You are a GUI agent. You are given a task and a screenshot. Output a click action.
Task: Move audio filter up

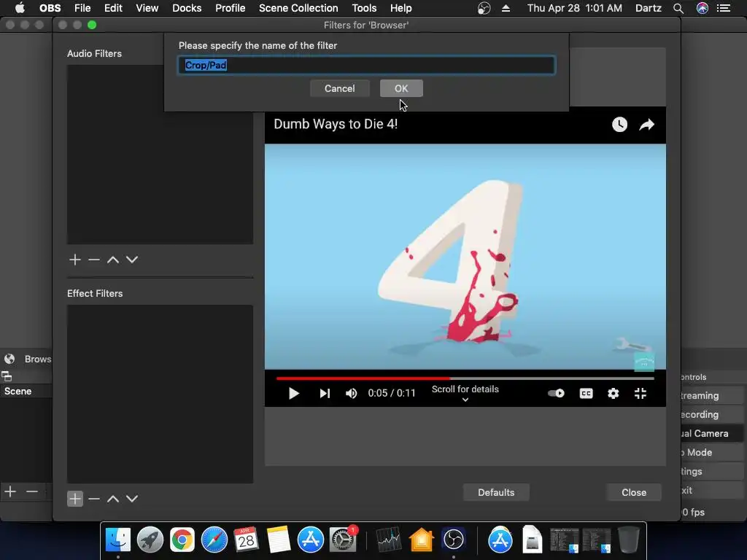click(x=113, y=260)
